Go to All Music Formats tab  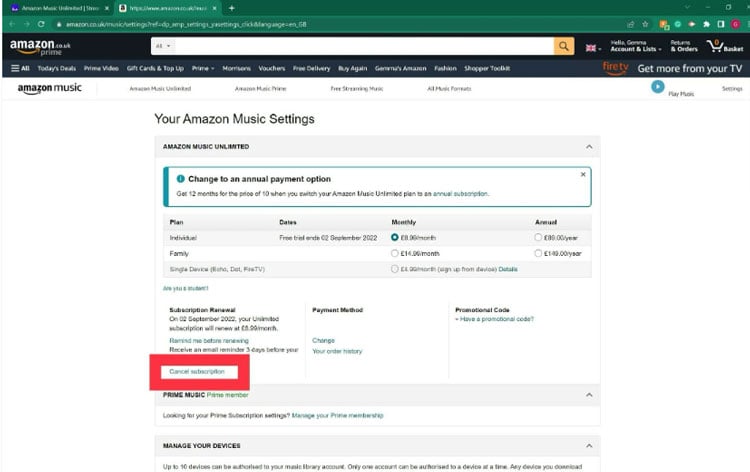pos(449,88)
